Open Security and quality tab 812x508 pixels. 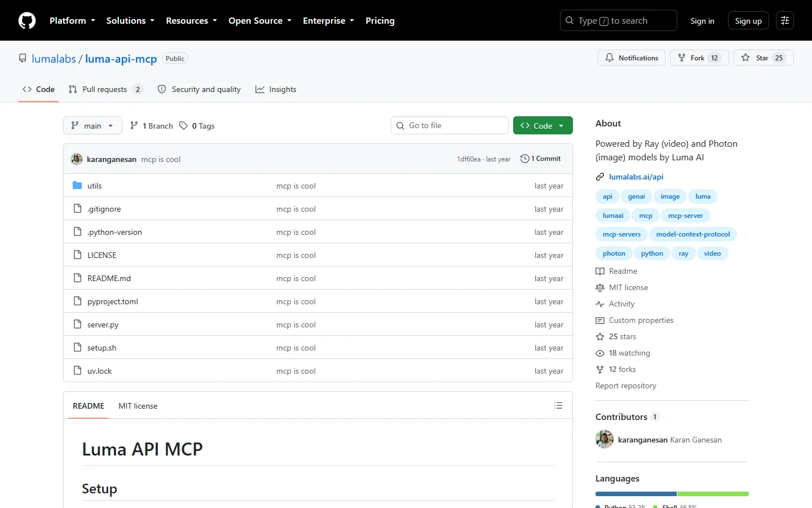[199, 89]
